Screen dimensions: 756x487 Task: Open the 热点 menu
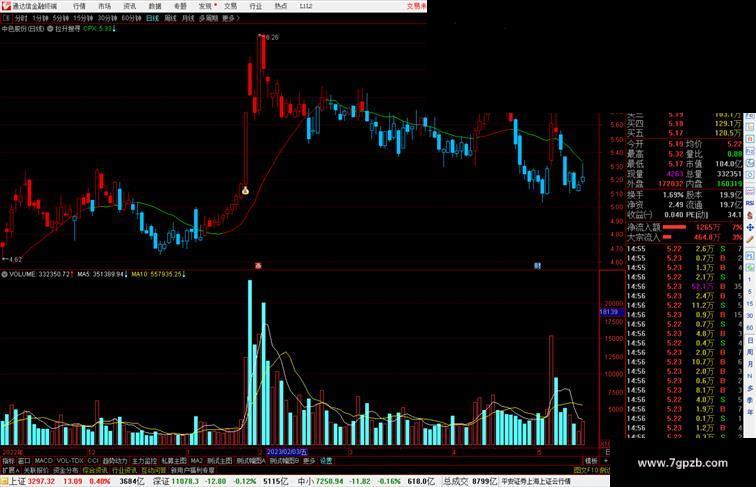(281, 6)
